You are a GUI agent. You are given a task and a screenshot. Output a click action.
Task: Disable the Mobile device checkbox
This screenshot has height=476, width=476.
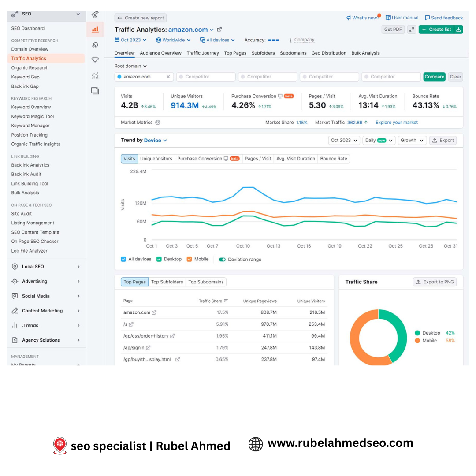[189, 259]
